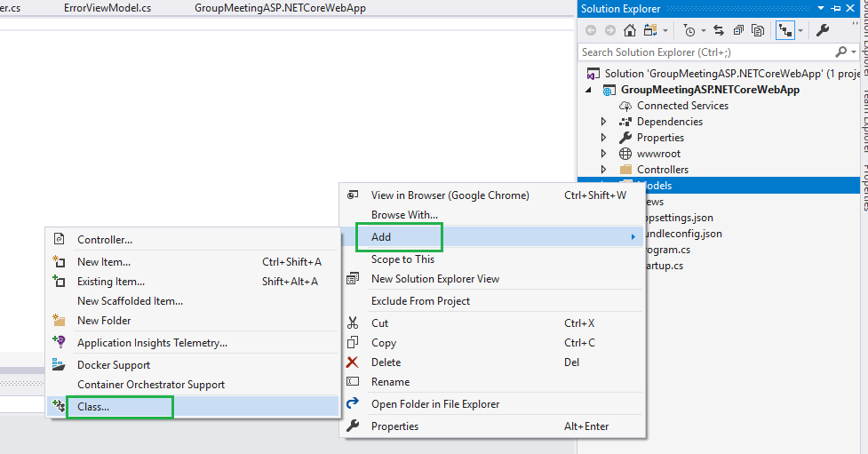868x454 pixels.
Task: Click the Home icon in Solution Explorer toolbar
Action: click(x=629, y=30)
